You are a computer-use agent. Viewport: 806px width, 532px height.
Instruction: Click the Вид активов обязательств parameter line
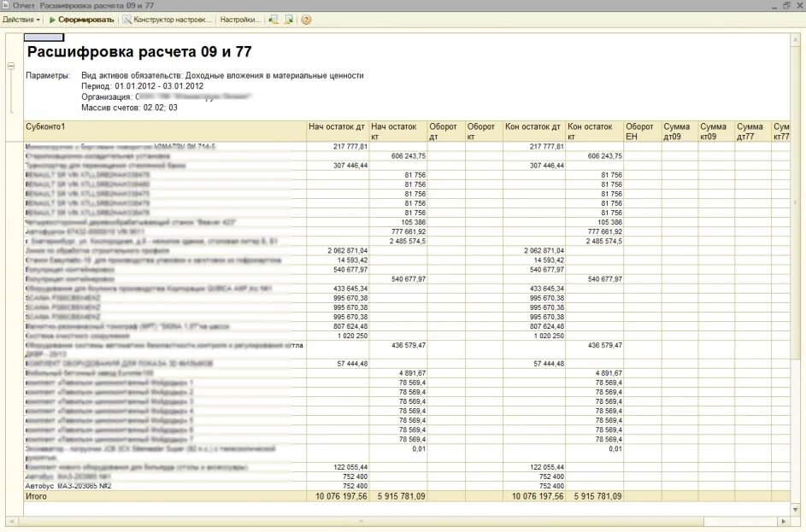(x=222, y=75)
